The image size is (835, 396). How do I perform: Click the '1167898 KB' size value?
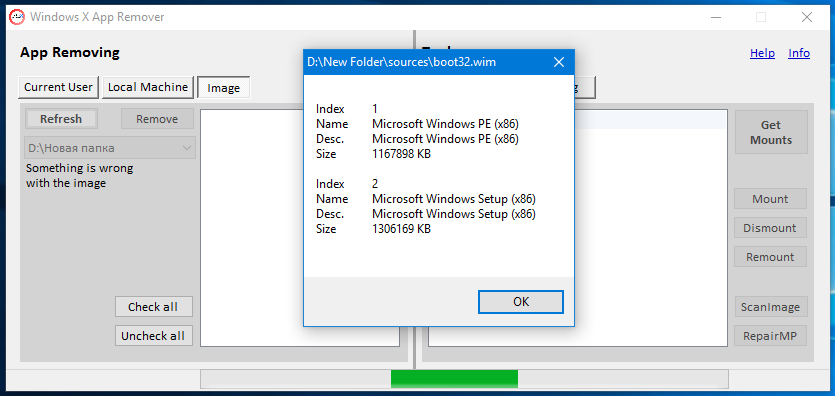pos(401,154)
